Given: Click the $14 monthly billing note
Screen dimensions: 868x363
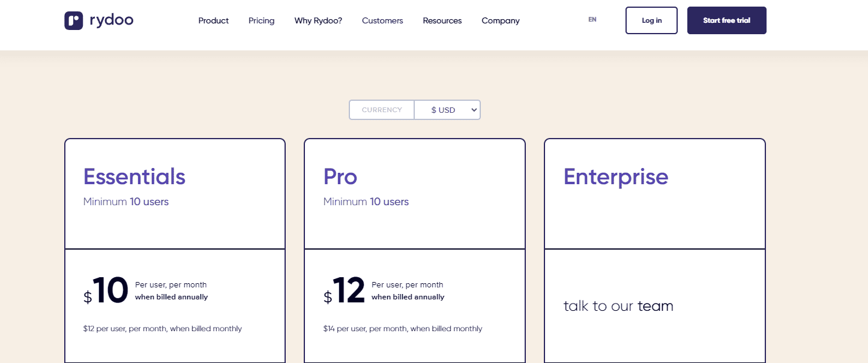Looking at the screenshot, I should tap(403, 329).
